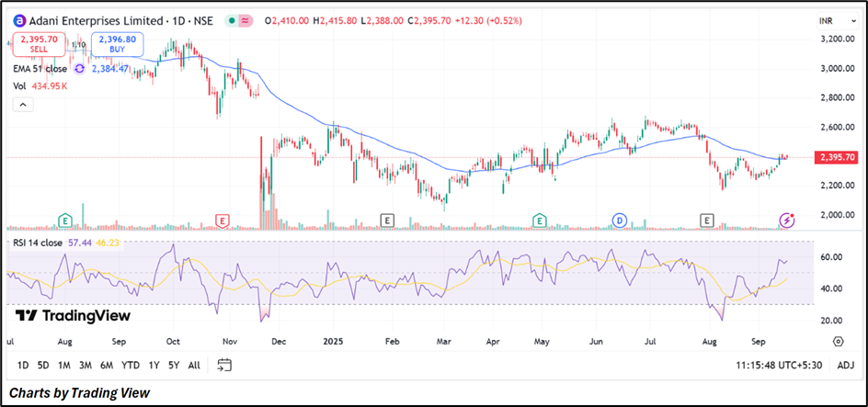Click the Dec time axis label
The image size is (868, 407).
coord(278,342)
